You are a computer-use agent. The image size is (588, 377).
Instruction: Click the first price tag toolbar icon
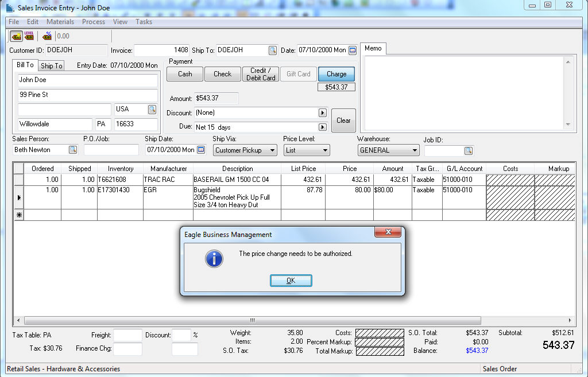coord(17,36)
